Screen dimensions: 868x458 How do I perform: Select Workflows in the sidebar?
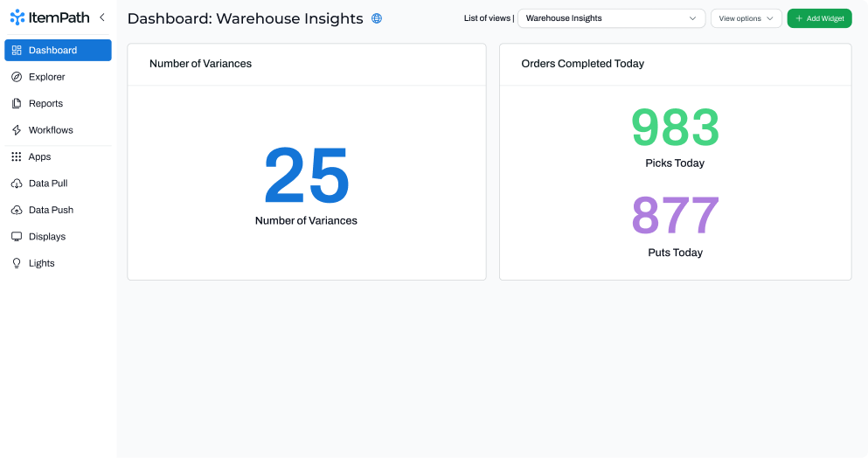(x=58, y=130)
